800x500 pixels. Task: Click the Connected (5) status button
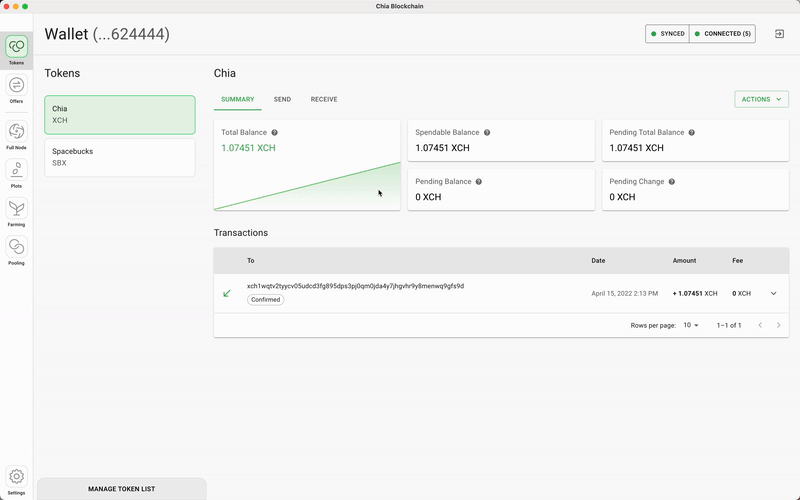coord(722,34)
